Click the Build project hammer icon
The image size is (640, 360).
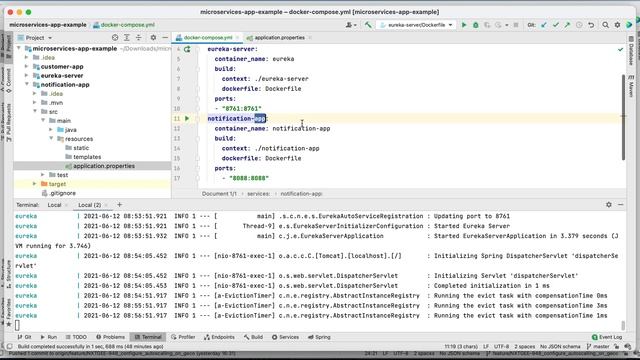click(368, 25)
